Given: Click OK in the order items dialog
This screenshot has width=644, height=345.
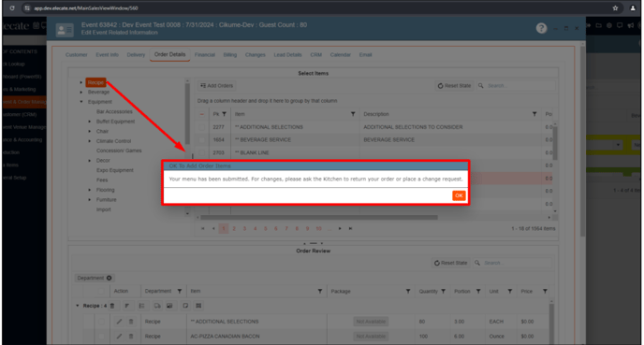Looking at the screenshot, I should [x=459, y=195].
